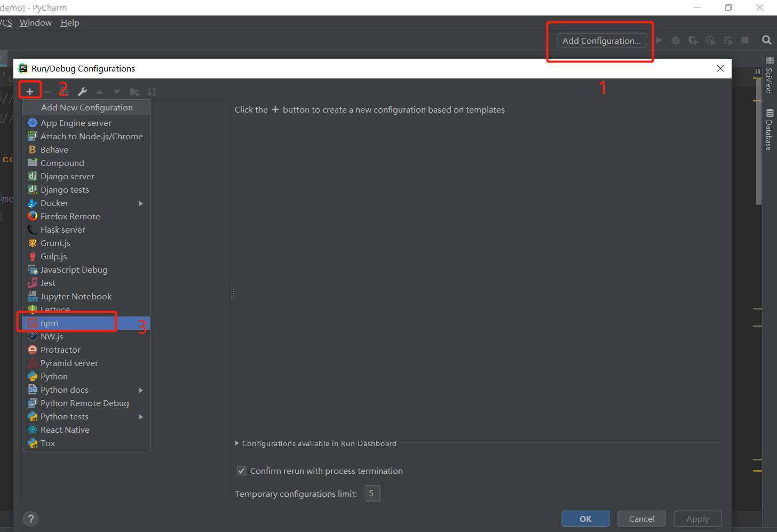Choose Protractor configuration type

click(x=86, y=350)
